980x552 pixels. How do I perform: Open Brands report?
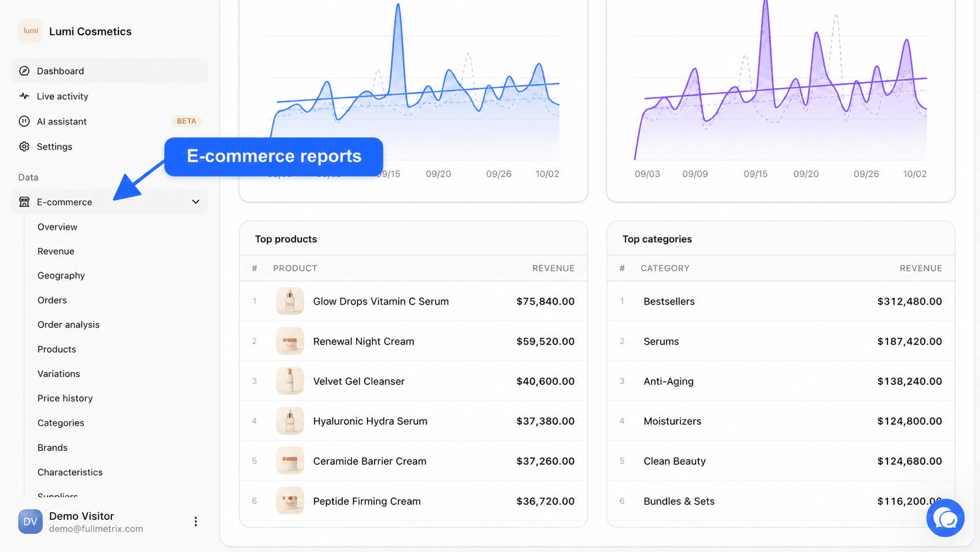coord(52,448)
